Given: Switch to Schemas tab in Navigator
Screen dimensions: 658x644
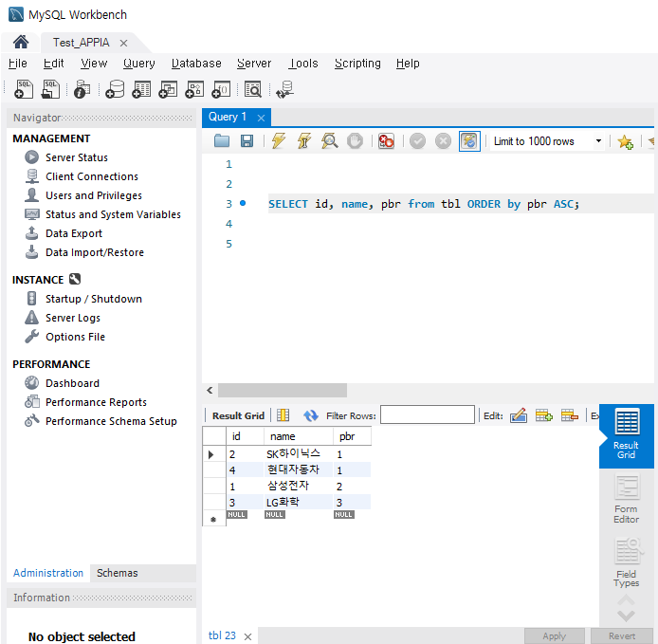Looking at the screenshot, I should (x=117, y=573).
